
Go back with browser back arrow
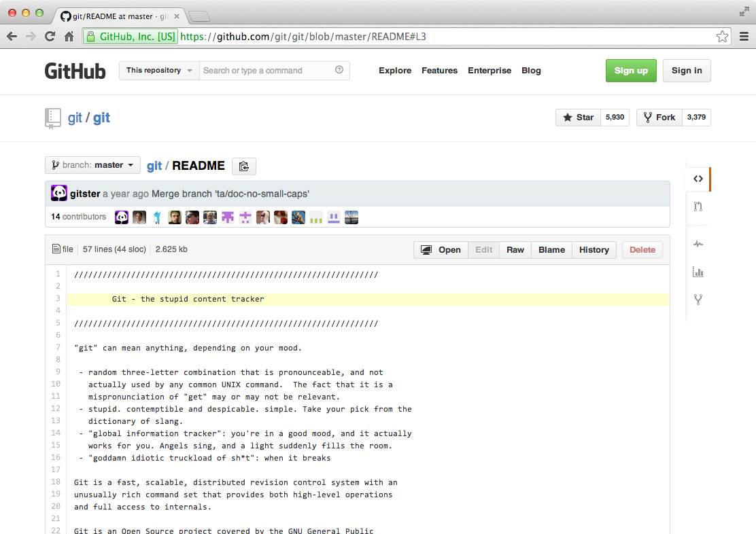[x=12, y=37]
